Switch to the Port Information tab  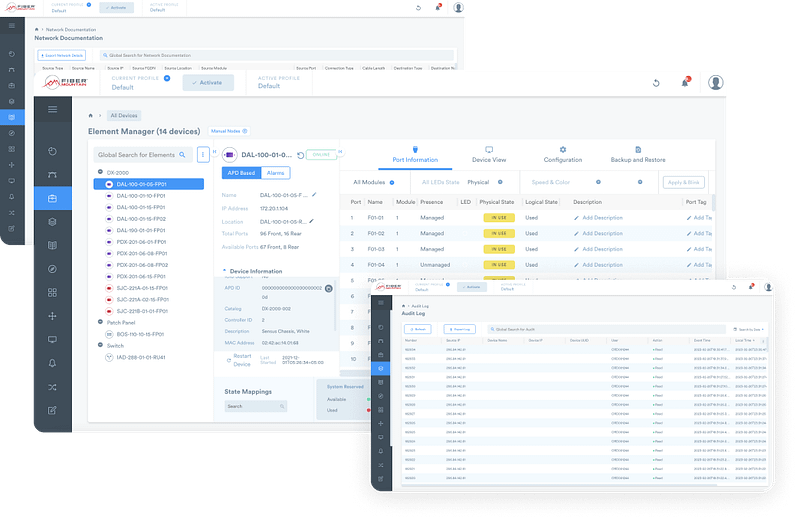click(415, 155)
